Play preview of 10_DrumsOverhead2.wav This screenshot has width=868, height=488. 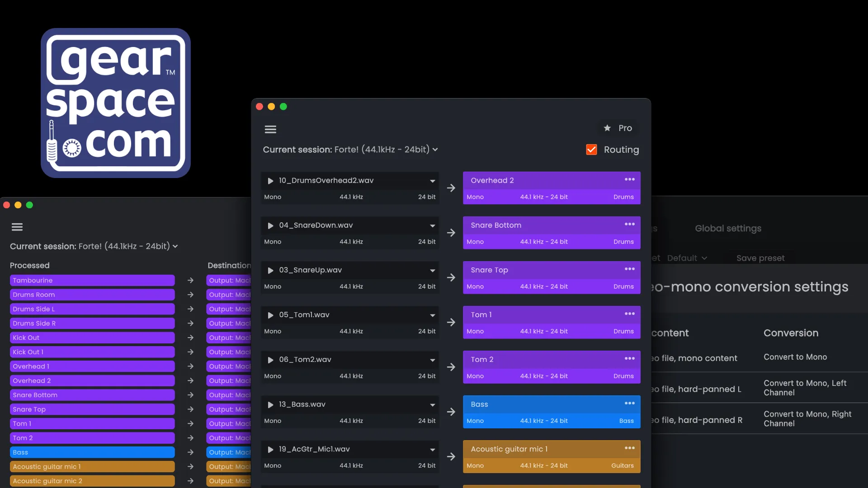[270, 181]
